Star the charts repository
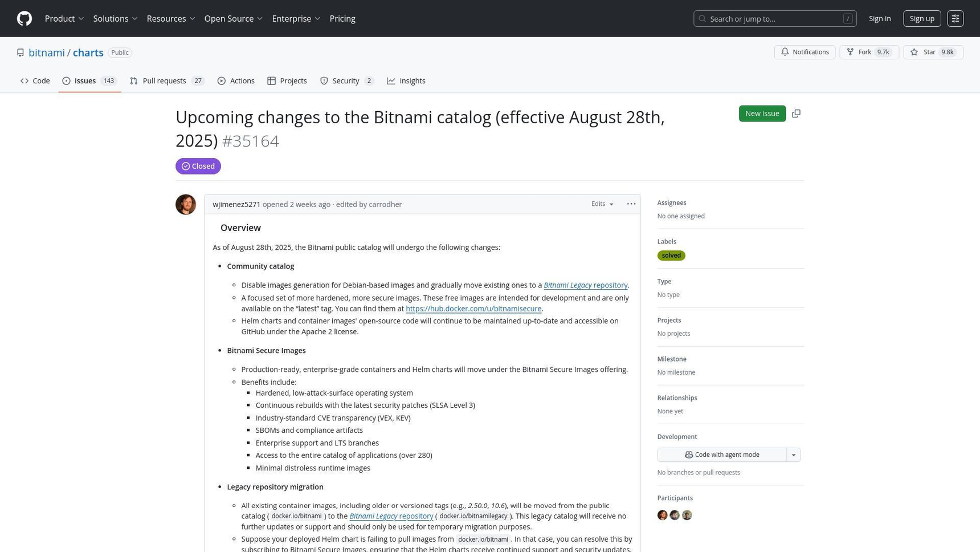 click(933, 52)
